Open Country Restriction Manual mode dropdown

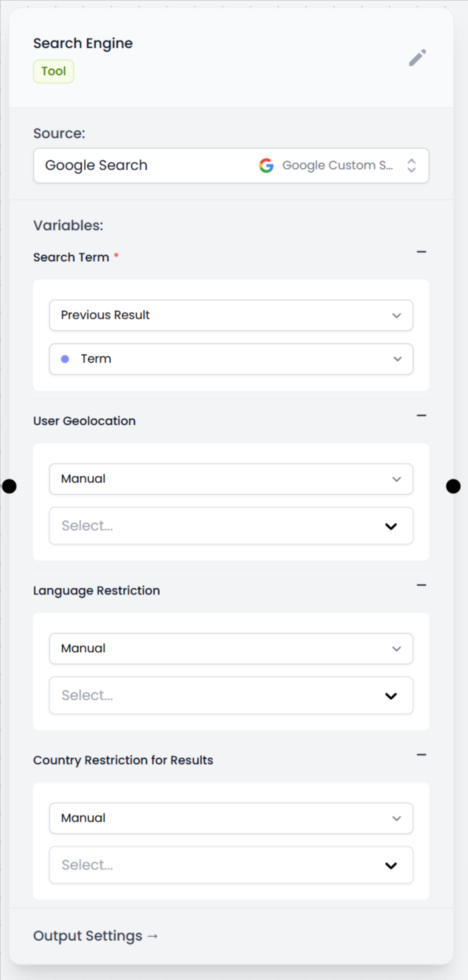click(x=231, y=818)
